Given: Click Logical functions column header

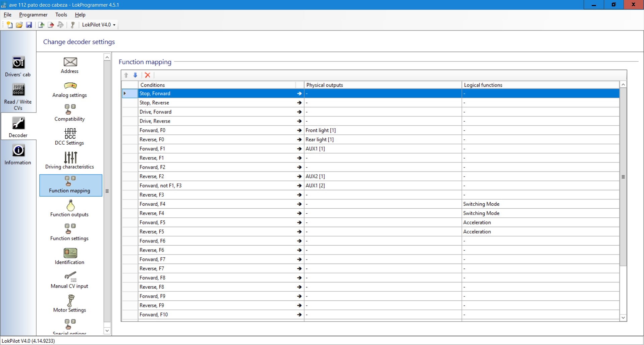Looking at the screenshot, I should pyautogui.click(x=540, y=85).
